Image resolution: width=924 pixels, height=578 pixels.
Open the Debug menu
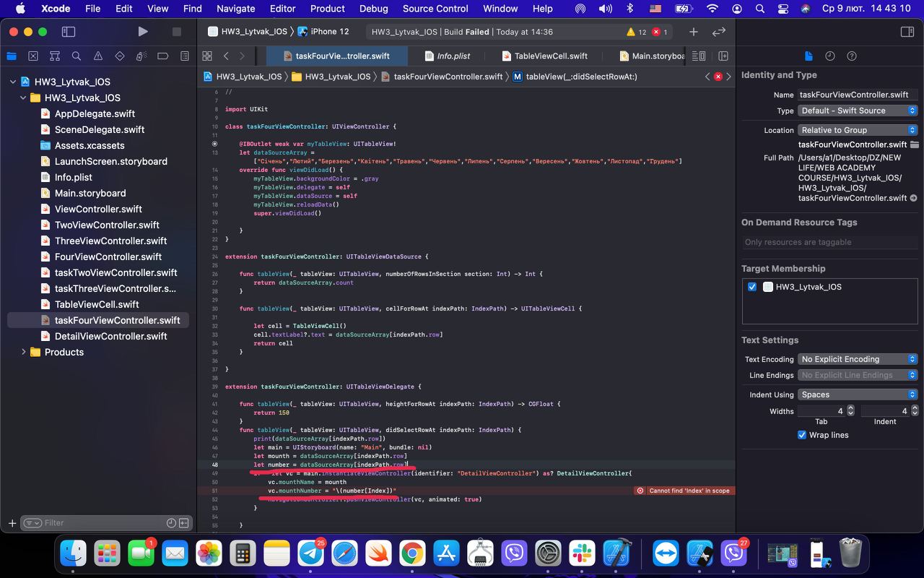pyautogui.click(x=373, y=9)
